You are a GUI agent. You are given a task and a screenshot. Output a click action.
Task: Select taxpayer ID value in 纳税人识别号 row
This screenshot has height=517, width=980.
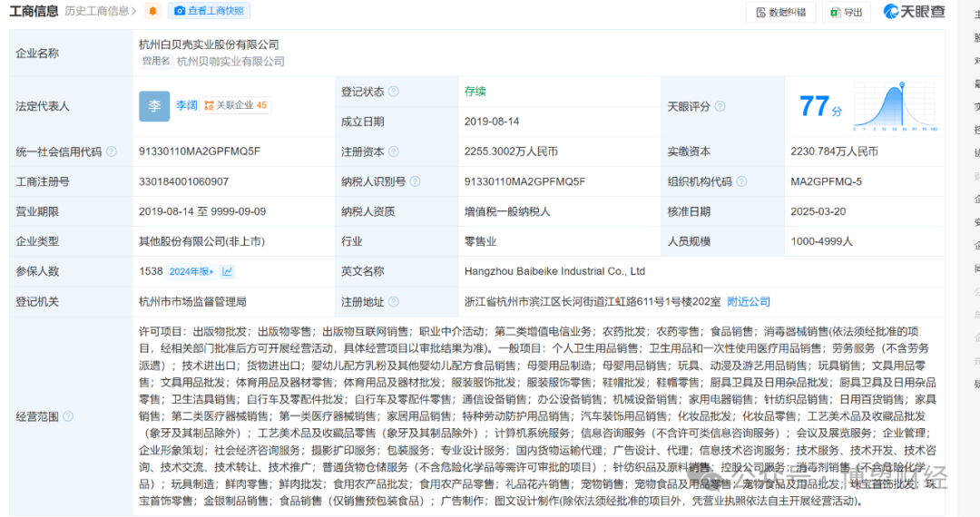[x=525, y=181]
